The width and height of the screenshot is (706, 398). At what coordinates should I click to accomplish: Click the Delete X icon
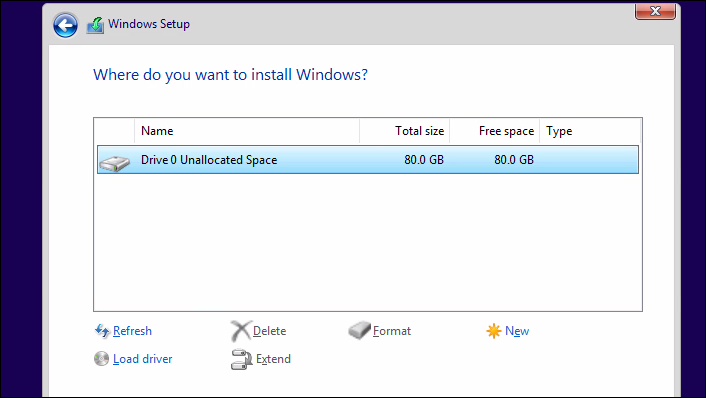point(240,331)
